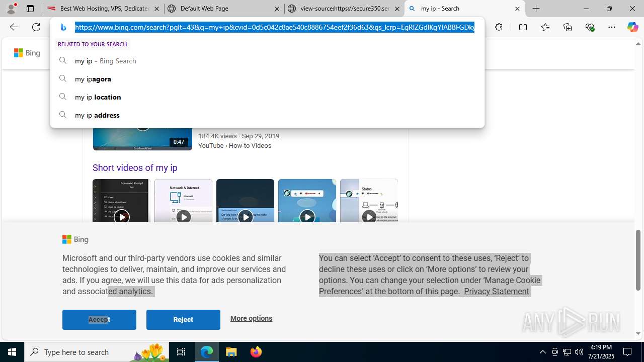Viewport: 644px width, 362px height.
Task: Open Favorites star icon
Action: click(545, 27)
